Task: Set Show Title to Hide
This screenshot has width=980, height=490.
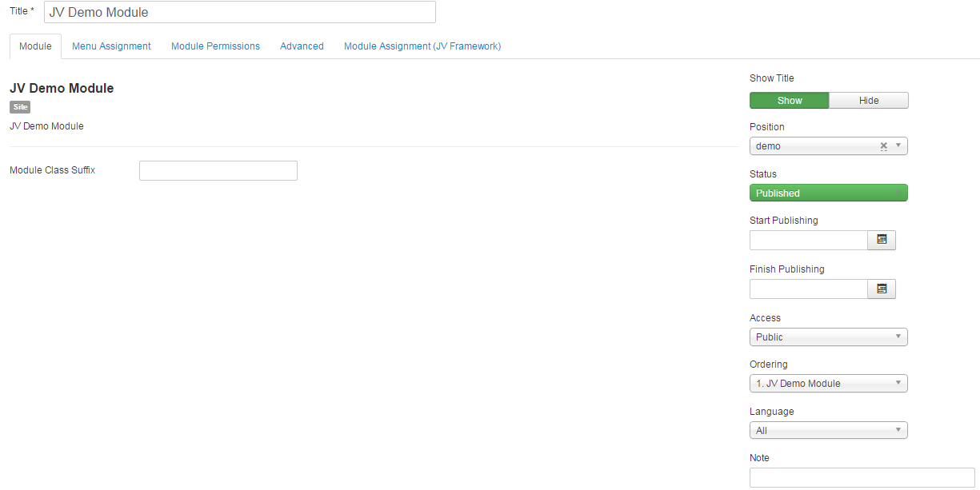Action: [x=869, y=100]
